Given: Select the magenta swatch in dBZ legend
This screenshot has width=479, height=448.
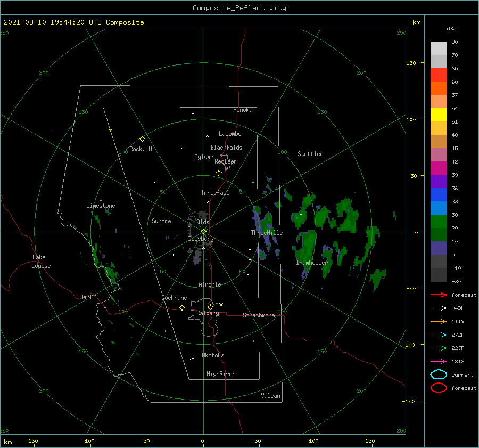Looking at the screenshot, I should (439, 168).
